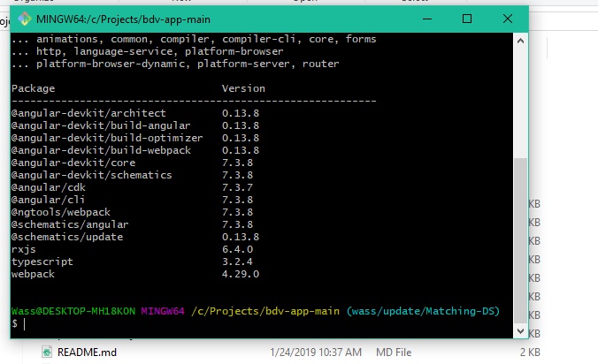Screen dimensions: 598x364
Task: Click the webpack package name
Action: click(x=34, y=274)
